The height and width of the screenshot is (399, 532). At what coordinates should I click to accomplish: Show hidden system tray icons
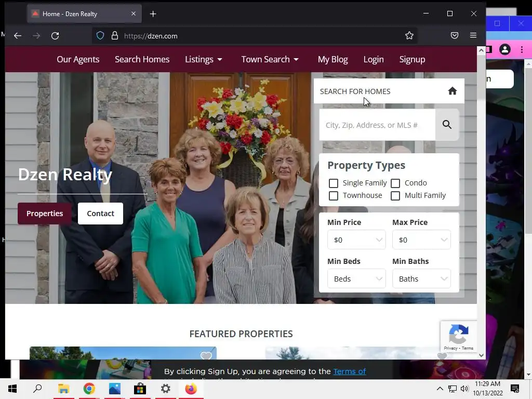(440, 389)
